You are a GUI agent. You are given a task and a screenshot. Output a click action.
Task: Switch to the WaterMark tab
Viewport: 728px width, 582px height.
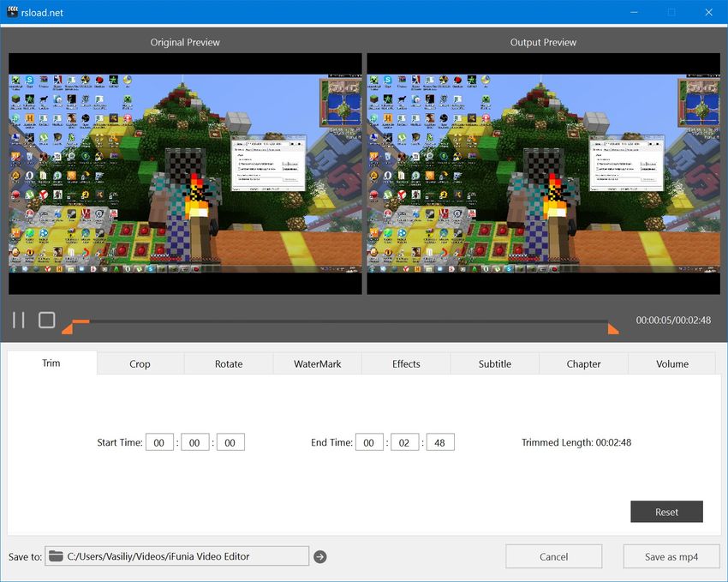pyautogui.click(x=317, y=363)
